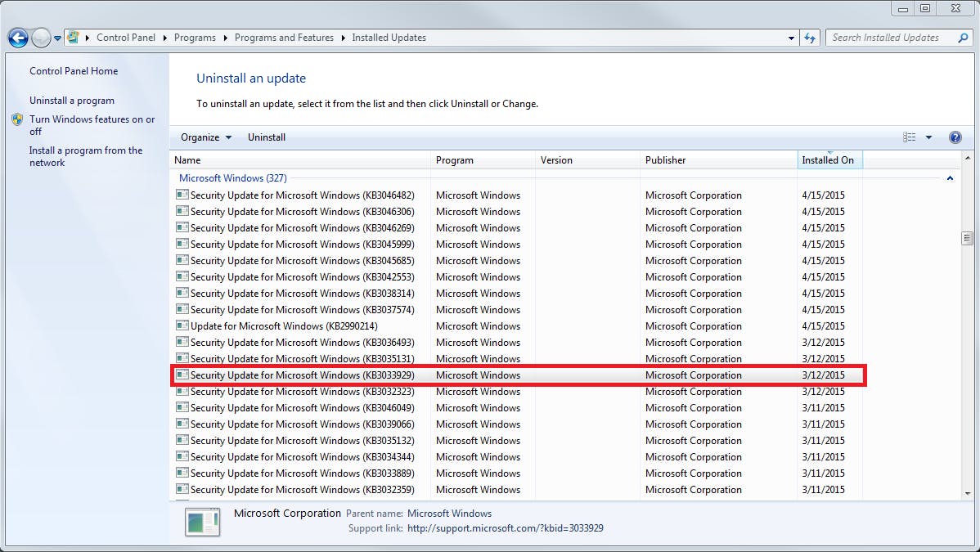
Task: Click the change view icon
Action: pyautogui.click(x=910, y=137)
